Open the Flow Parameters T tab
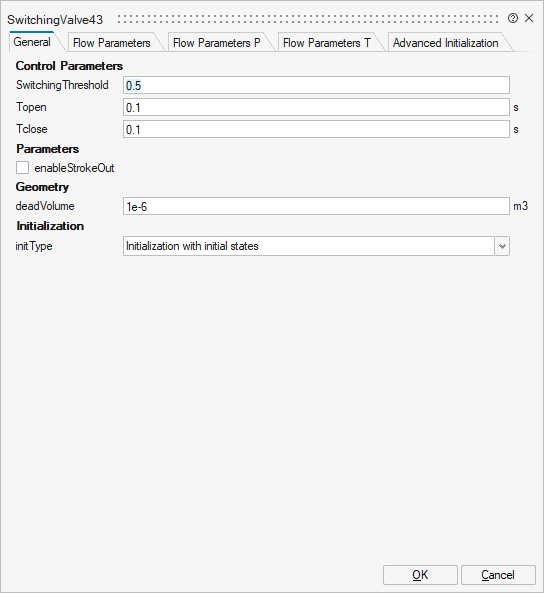This screenshot has width=544, height=593. click(326, 43)
